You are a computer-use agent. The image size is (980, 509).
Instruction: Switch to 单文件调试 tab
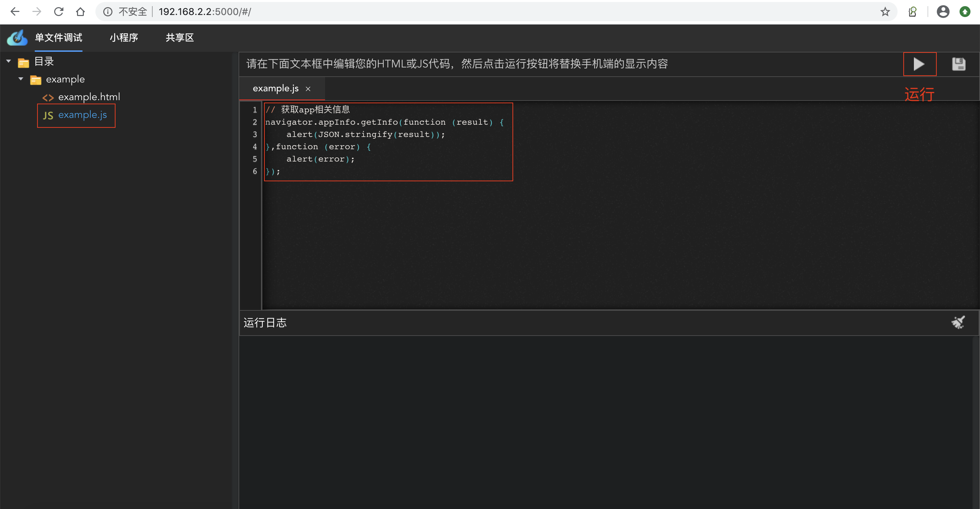59,38
